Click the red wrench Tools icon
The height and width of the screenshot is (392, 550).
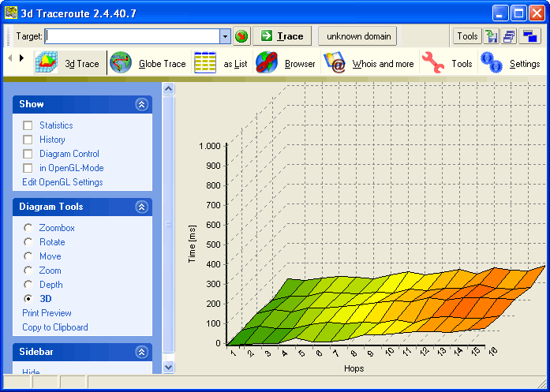coord(433,62)
